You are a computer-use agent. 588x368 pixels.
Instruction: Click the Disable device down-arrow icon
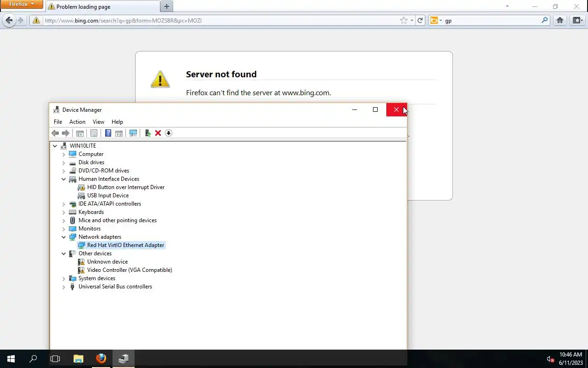[169, 133]
